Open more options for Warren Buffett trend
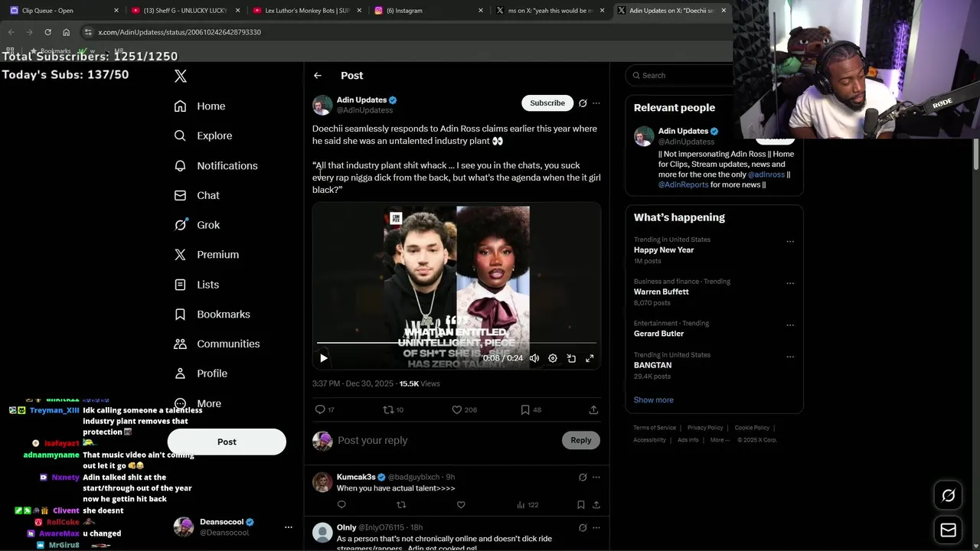Viewport: 980px width, 551px height. [790, 283]
